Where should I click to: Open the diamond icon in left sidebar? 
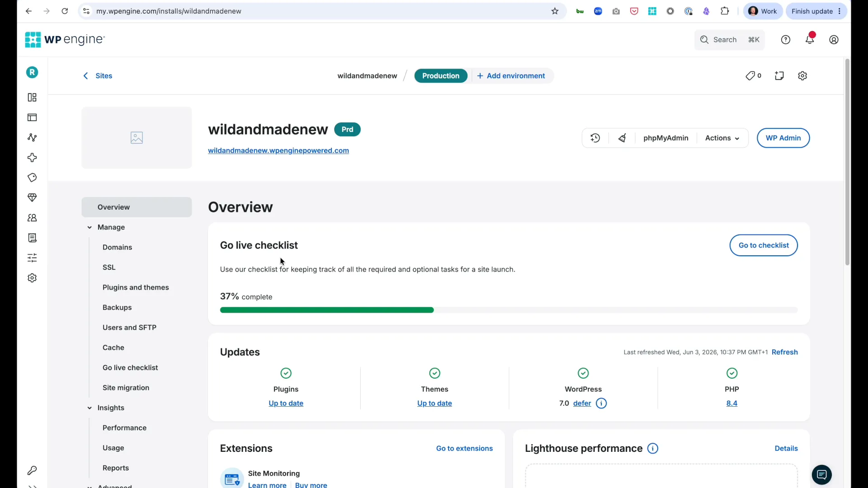(x=32, y=197)
